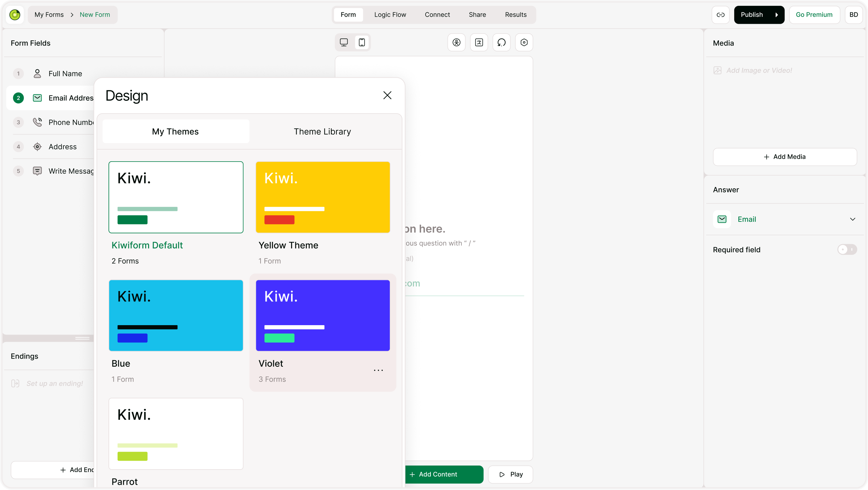
Task: Click '3 Forms' under Violet
Action: click(272, 379)
